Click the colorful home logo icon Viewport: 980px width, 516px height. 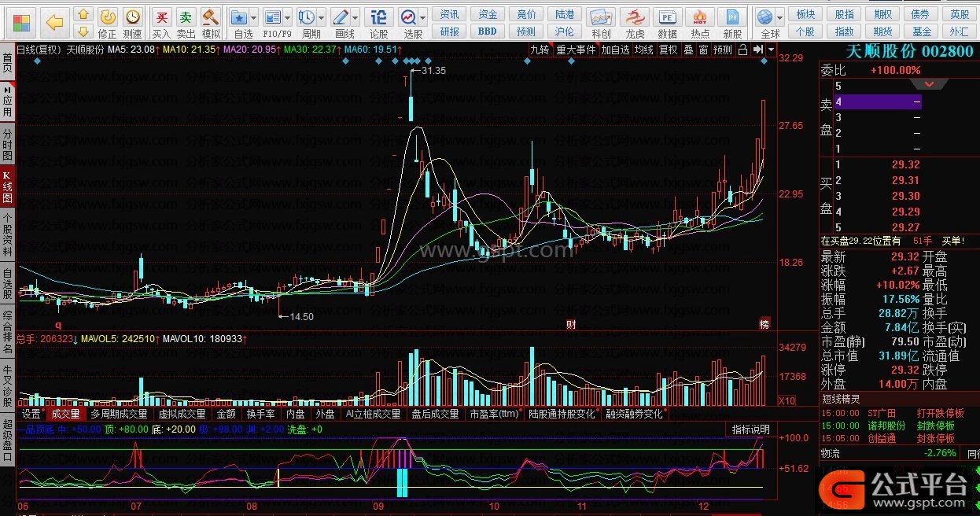pyautogui.click(x=22, y=22)
